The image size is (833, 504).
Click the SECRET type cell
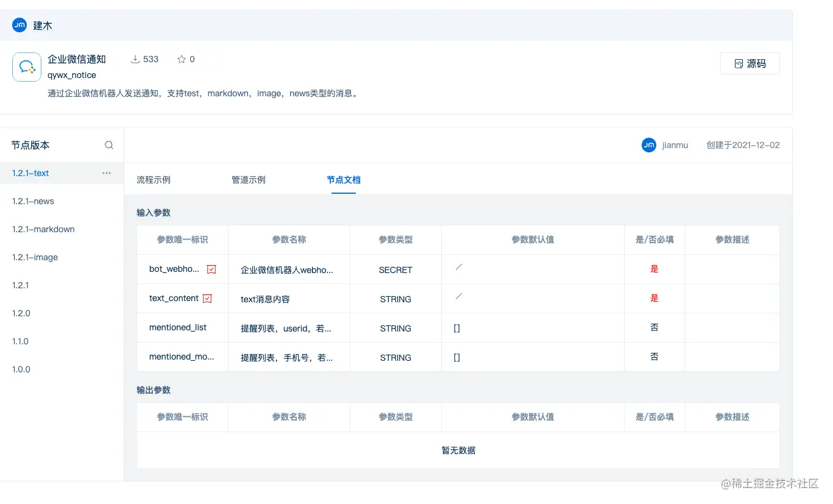point(395,269)
